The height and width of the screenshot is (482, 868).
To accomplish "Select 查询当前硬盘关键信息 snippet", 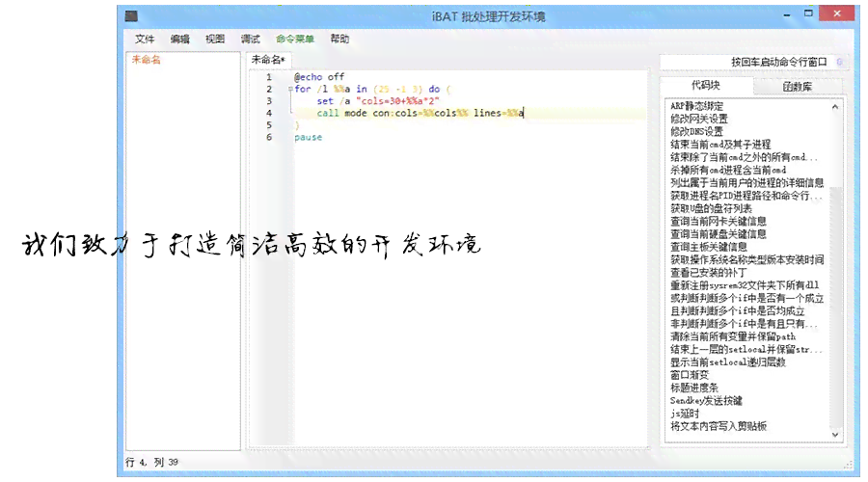I will (x=719, y=234).
